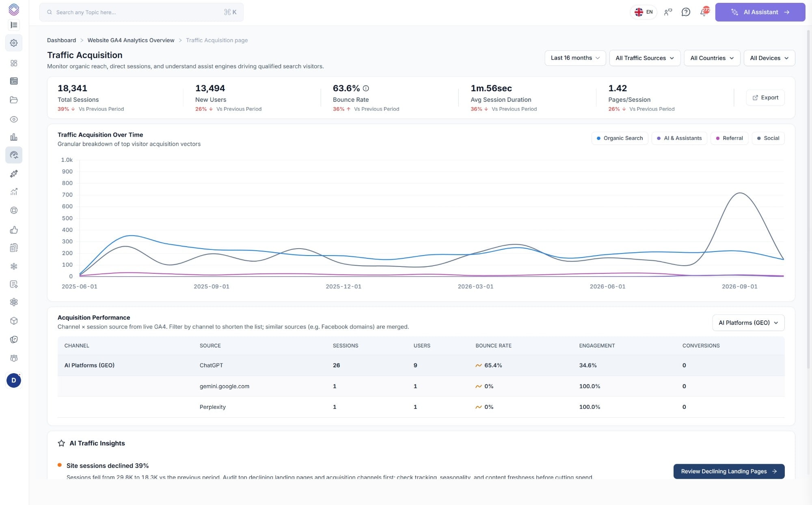Open the Last 16 months date dropdown
Screen dimensions: 812x505
(x=575, y=58)
